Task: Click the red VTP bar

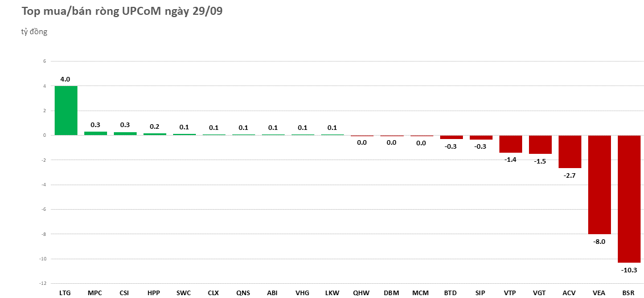Action: pyautogui.click(x=510, y=144)
